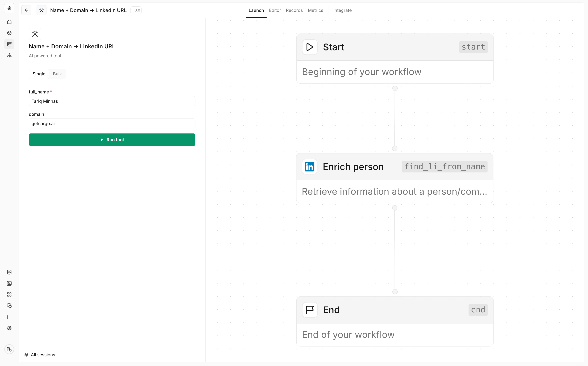Switch to the Editor tab
This screenshot has width=588, height=366.
tap(275, 10)
